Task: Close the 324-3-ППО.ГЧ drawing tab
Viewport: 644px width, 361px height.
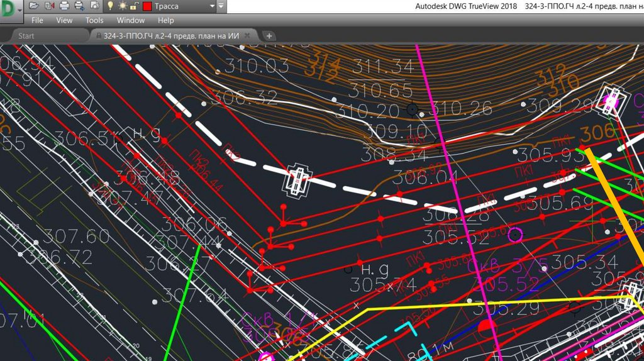Action: pos(248,36)
